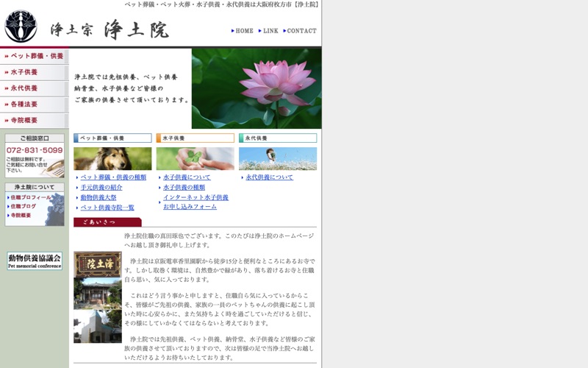Click the 動物供養協議会 banner
588x368 pixels.
click(x=35, y=261)
